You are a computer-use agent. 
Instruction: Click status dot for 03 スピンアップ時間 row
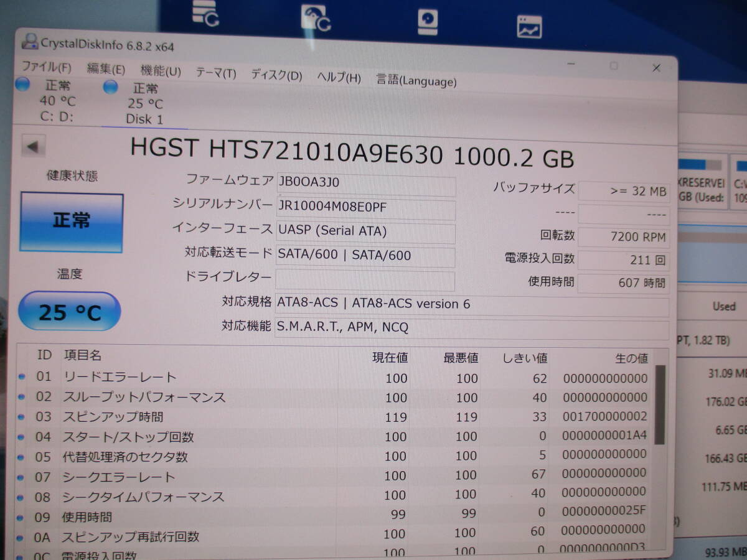[x=22, y=417]
